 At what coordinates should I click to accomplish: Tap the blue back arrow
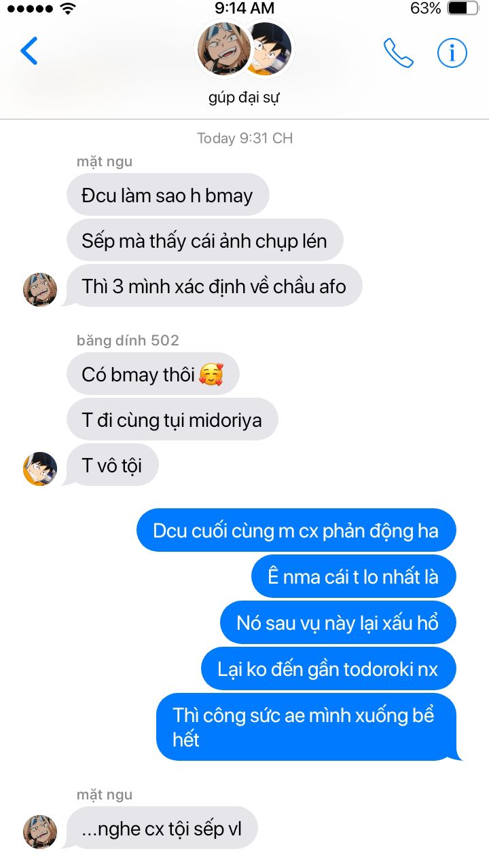pos(29,51)
